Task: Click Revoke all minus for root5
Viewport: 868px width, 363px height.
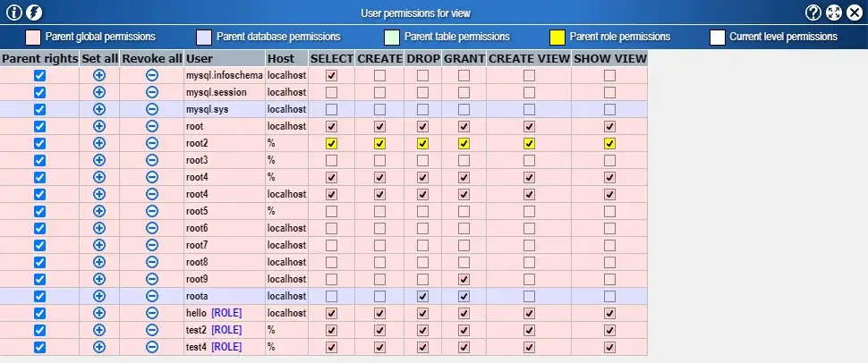Action: 152,211
